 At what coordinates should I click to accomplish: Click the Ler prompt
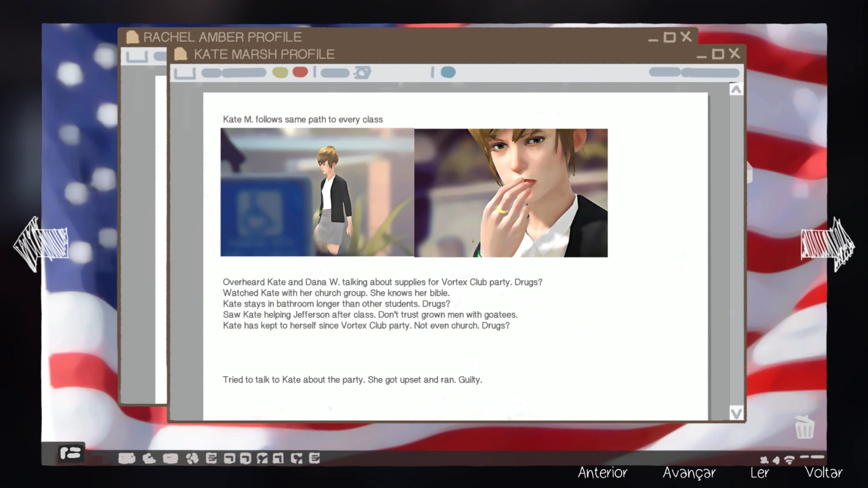(759, 472)
